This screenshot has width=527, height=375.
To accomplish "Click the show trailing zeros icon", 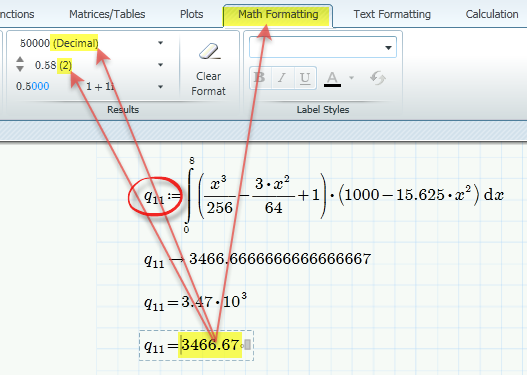I will pyautogui.click(x=33, y=86).
